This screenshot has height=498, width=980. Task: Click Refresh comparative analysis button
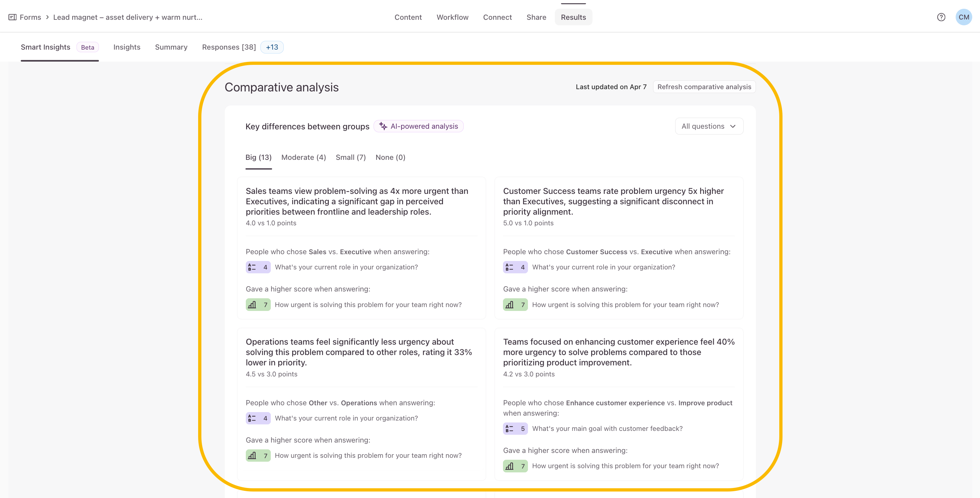704,87
